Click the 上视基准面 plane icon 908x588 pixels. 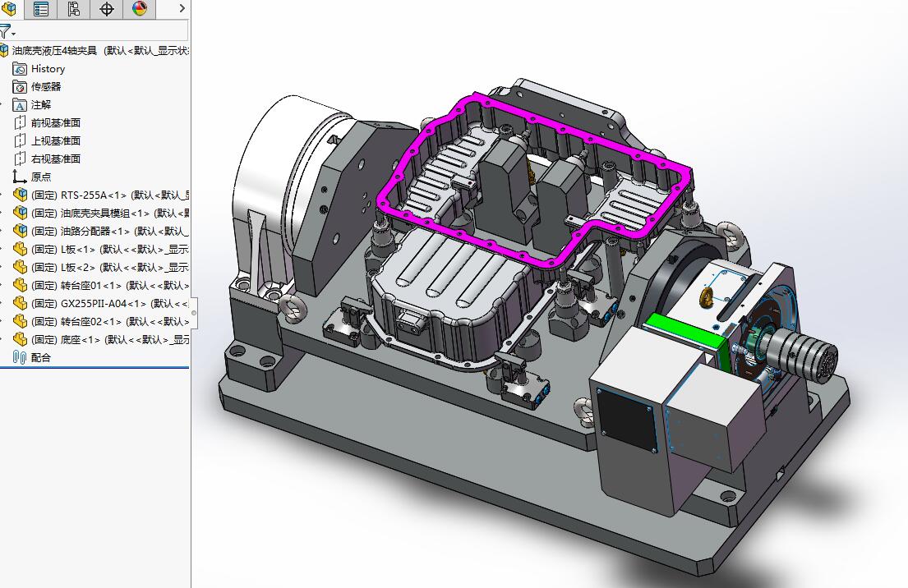20,140
